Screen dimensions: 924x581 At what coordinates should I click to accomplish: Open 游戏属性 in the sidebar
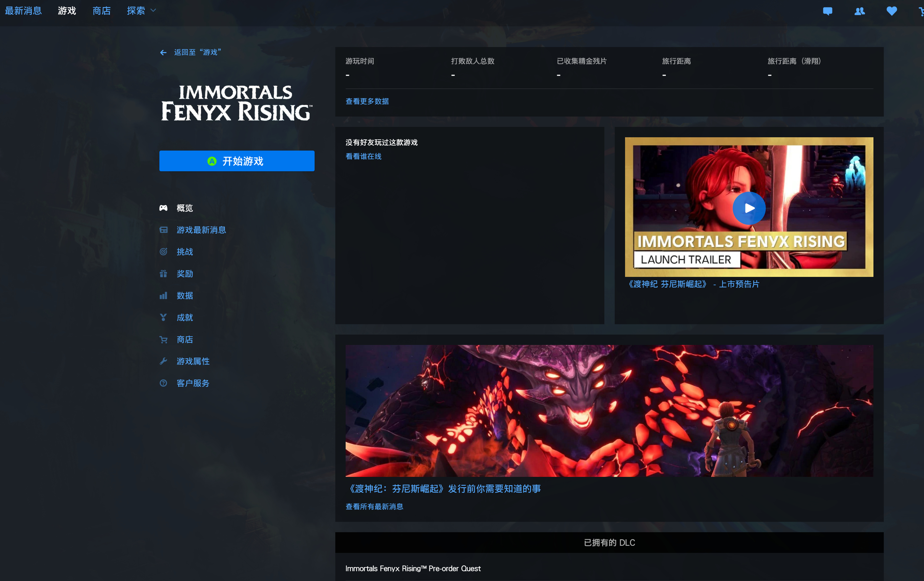pyautogui.click(x=193, y=361)
